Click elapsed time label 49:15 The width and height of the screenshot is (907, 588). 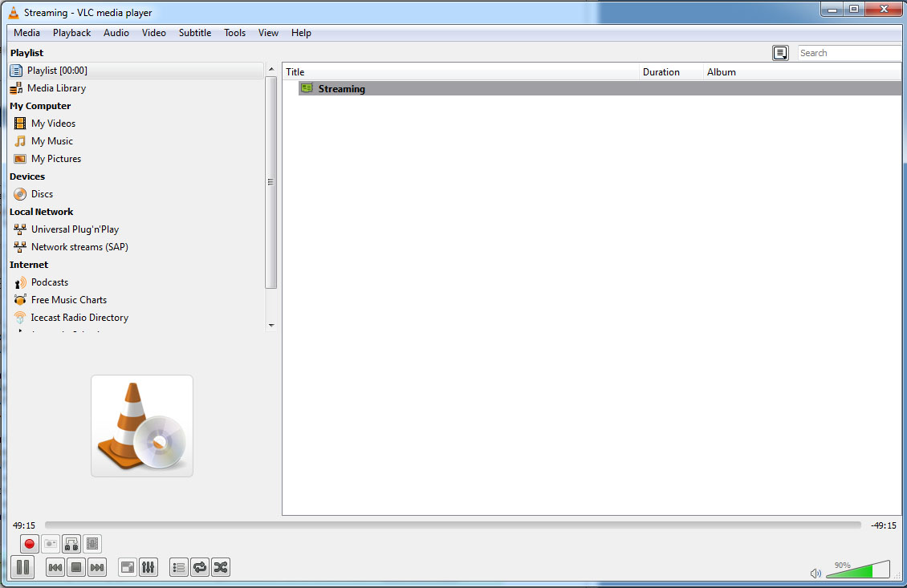coord(24,525)
